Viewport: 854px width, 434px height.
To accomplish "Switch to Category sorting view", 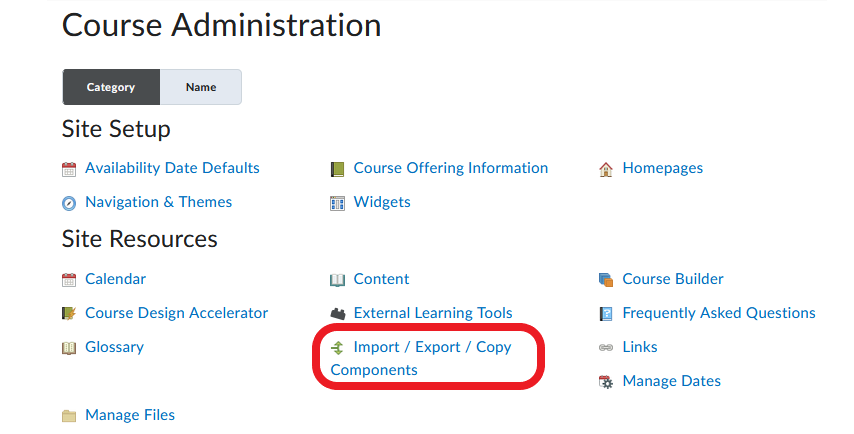I will click(111, 87).
